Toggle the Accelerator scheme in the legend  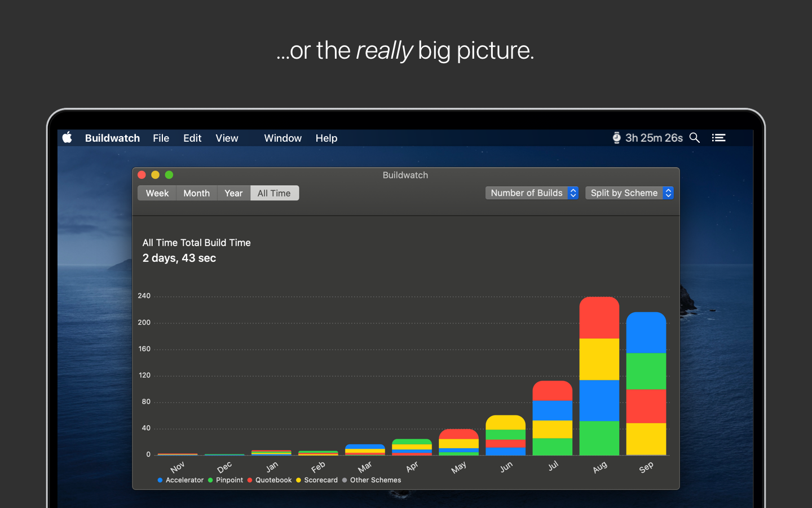184,480
